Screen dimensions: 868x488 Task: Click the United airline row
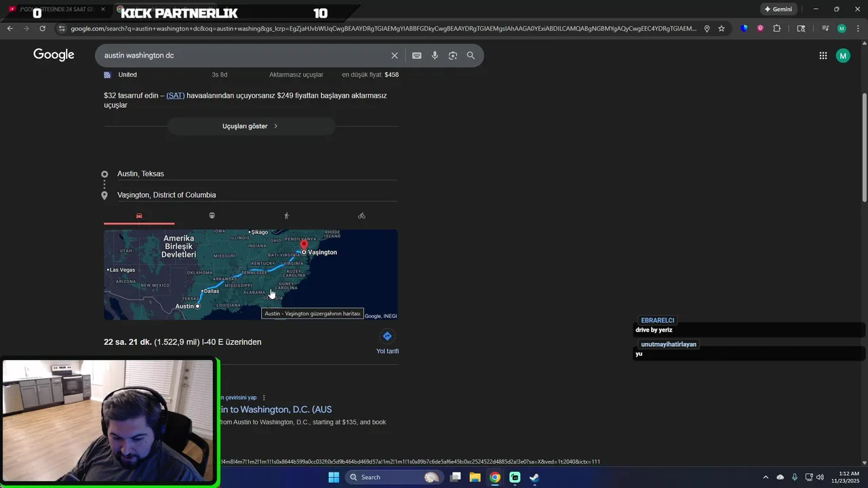click(251, 75)
